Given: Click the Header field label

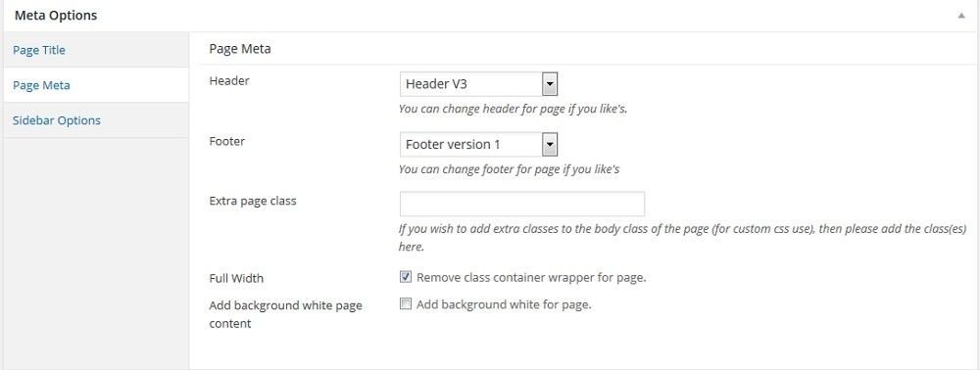Looking at the screenshot, I should coord(229,81).
